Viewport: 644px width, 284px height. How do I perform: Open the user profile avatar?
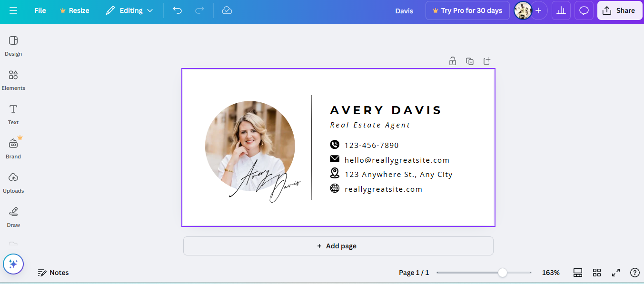pyautogui.click(x=523, y=10)
